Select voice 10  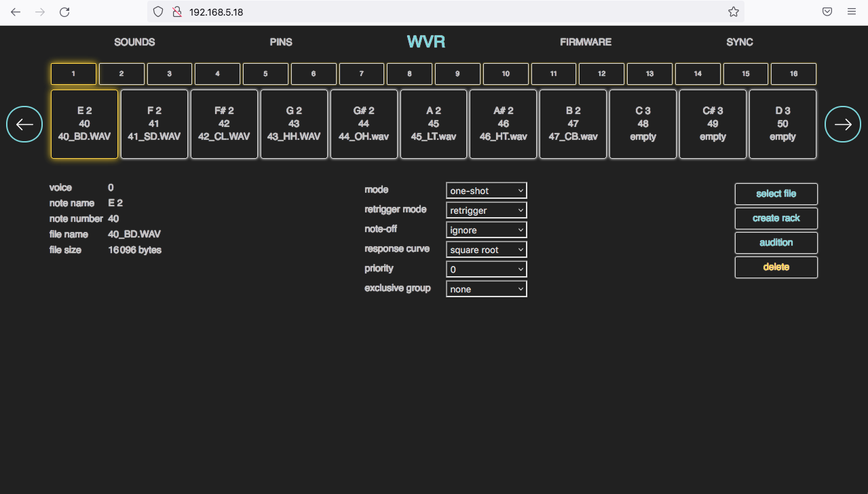[x=506, y=74]
